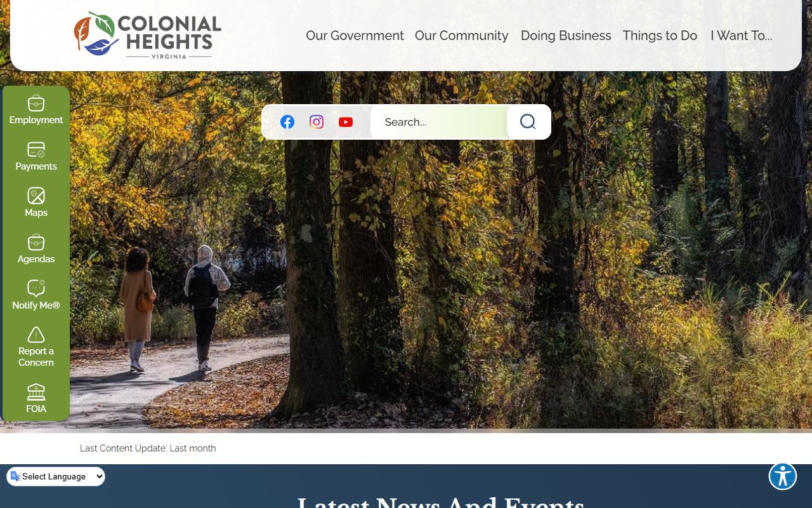812x508 pixels.
Task: Open the FOIA building shortcut
Action: [36, 398]
